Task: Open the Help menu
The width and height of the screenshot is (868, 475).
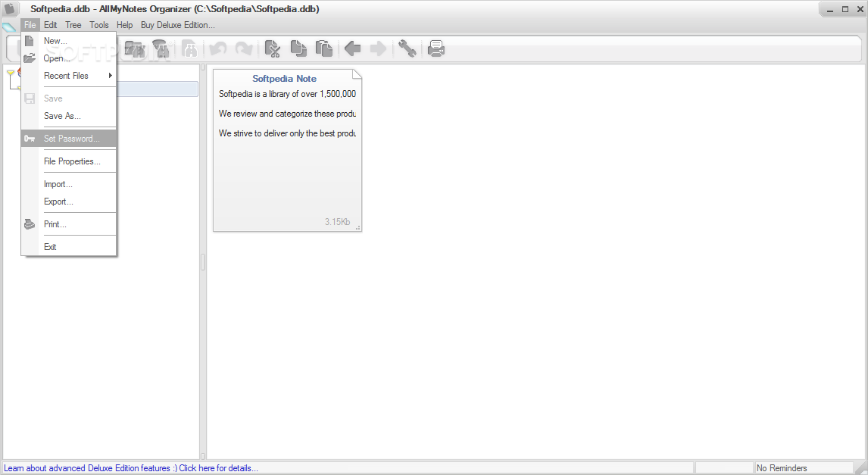Action: [x=124, y=25]
